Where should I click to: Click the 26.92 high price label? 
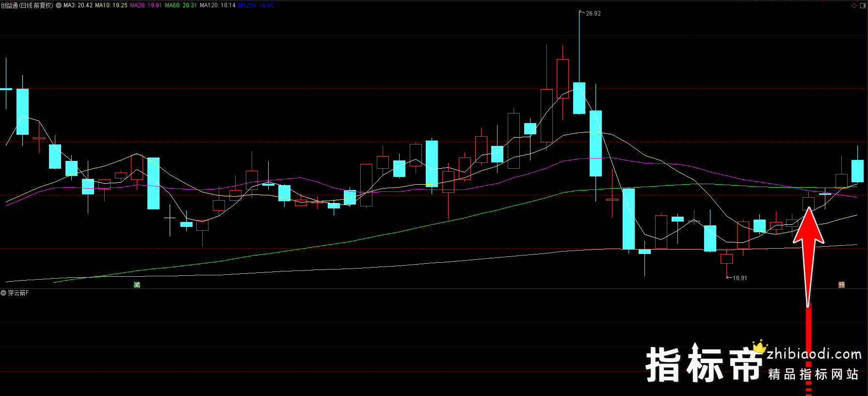pos(593,14)
